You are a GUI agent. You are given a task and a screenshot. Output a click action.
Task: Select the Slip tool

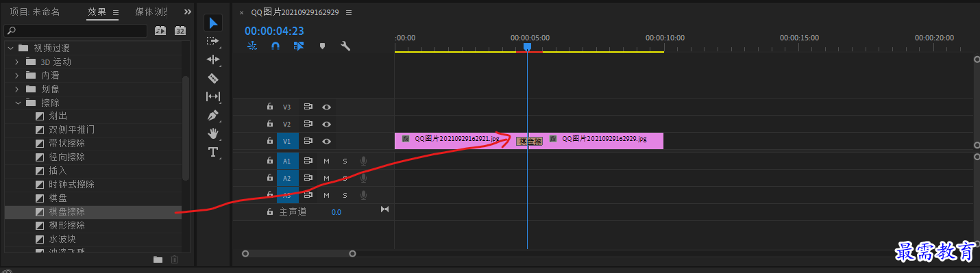pyautogui.click(x=213, y=96)
